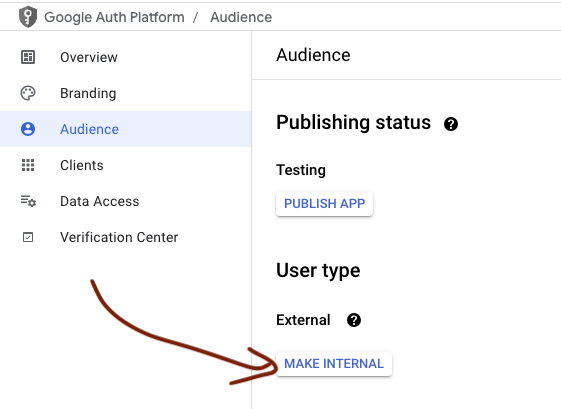This screenshot has height=409, width=561.
Task: Click the Audience breadcrumb text
Action: (241, 17)
